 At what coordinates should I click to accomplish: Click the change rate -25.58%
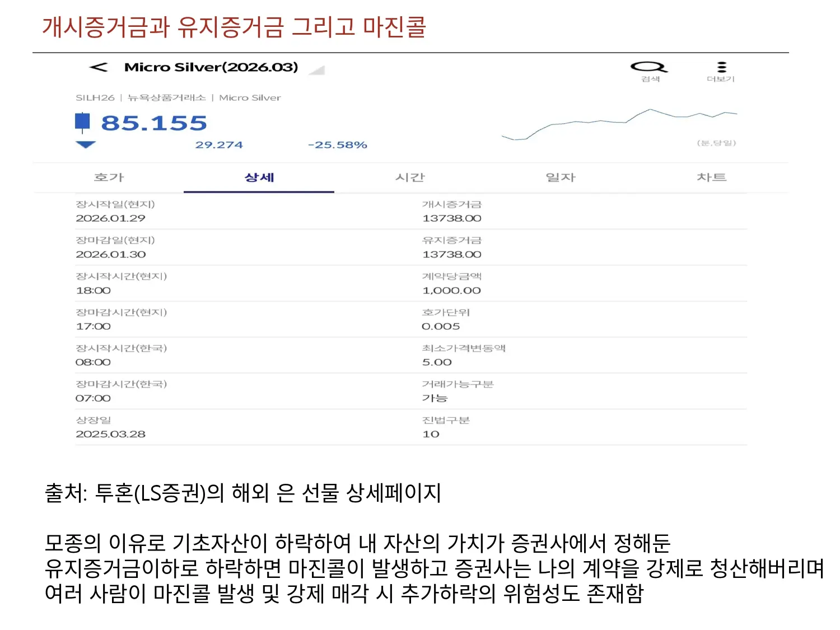[x=338, y=145]
